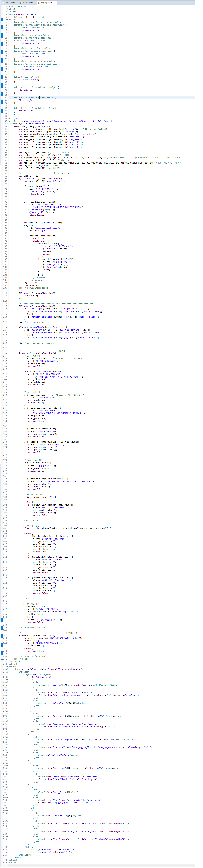Collapse the style block fold at line 6
203x868 pixels.
[x=7, y=20]
